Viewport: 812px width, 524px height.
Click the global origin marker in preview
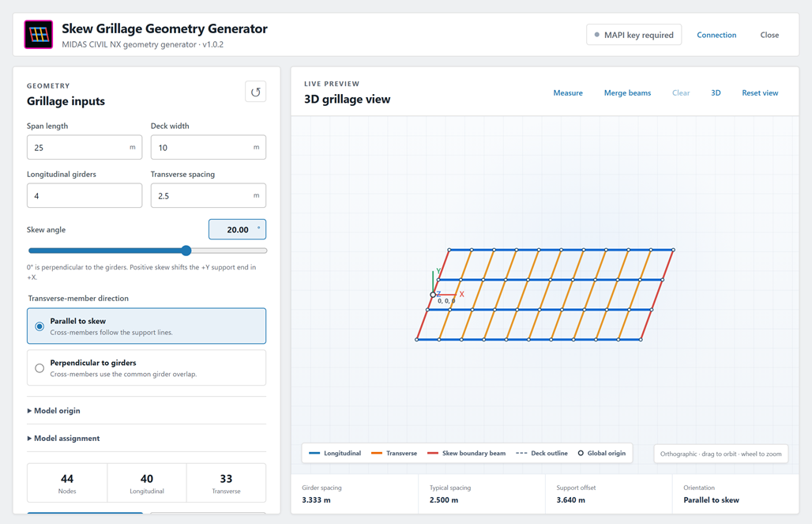tap(433, 294)
